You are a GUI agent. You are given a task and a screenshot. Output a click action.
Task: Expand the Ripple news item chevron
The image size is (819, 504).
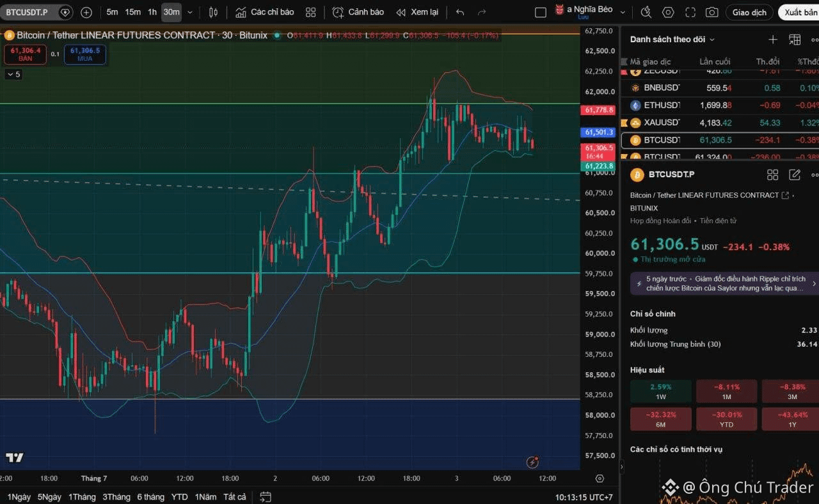(814, 283)
